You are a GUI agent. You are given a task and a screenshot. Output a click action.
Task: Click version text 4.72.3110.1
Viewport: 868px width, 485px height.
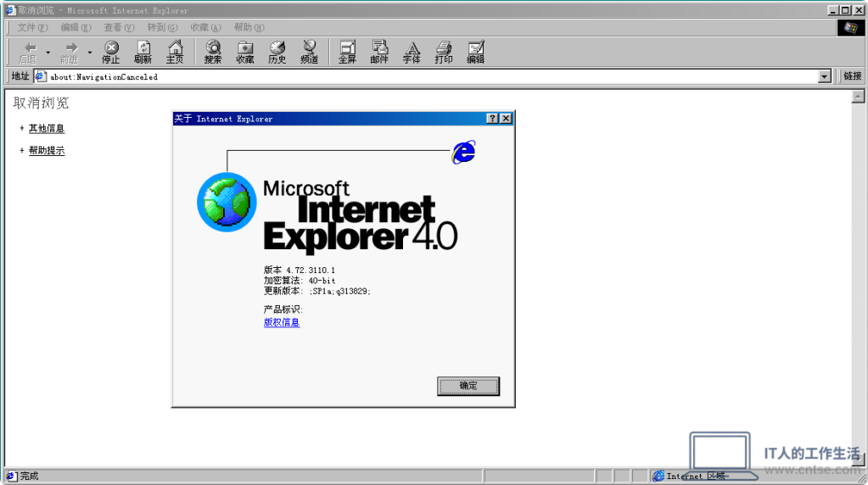[x=311, y=270]
